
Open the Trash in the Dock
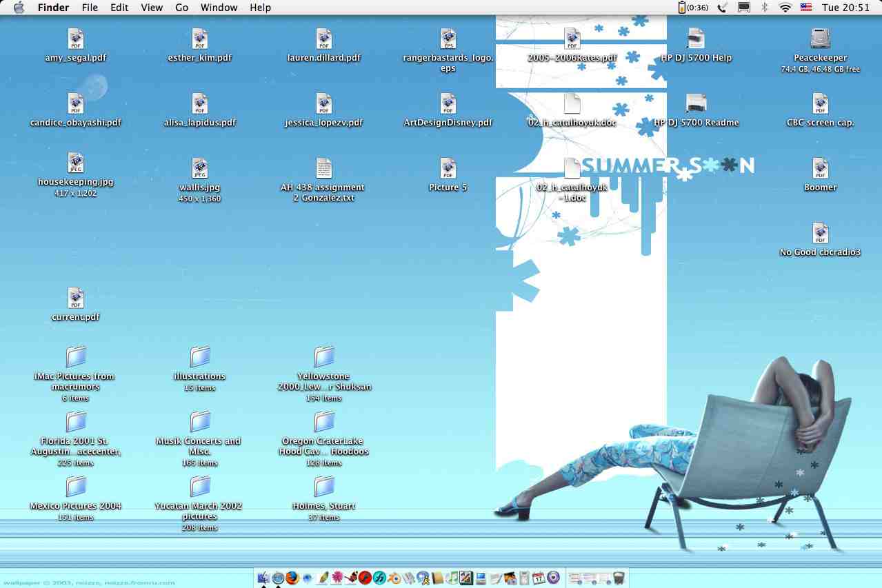(619, 578)
